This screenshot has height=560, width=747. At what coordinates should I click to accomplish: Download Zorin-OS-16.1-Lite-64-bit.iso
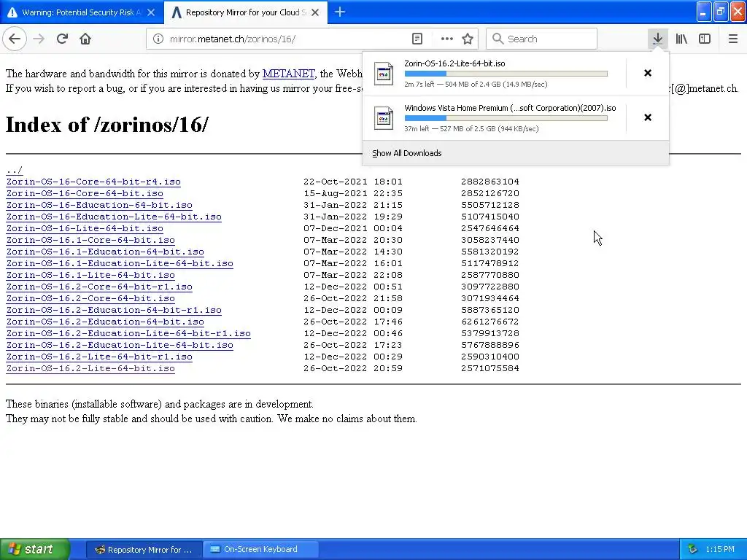(x=90, y=275)
